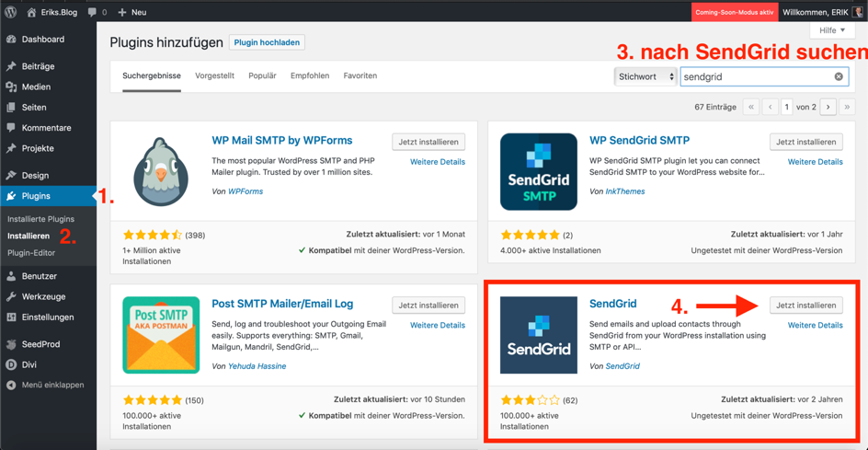Click the Projekte pin icon

point(10,148)
